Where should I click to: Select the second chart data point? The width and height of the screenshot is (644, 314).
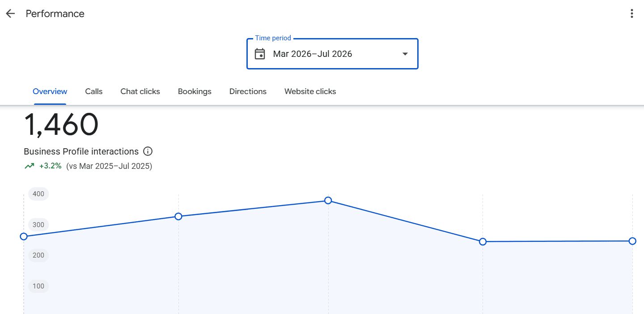[x=178, y=216]
